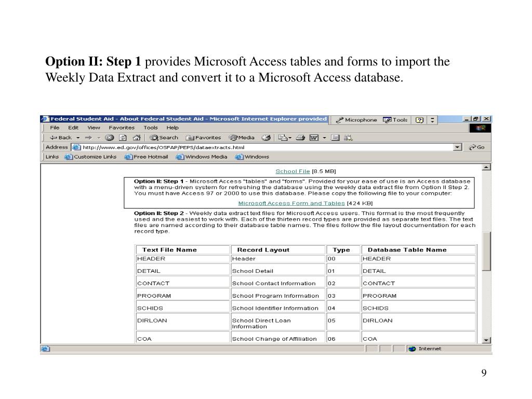Open the Windows link in Links bar

coord(252,157)
